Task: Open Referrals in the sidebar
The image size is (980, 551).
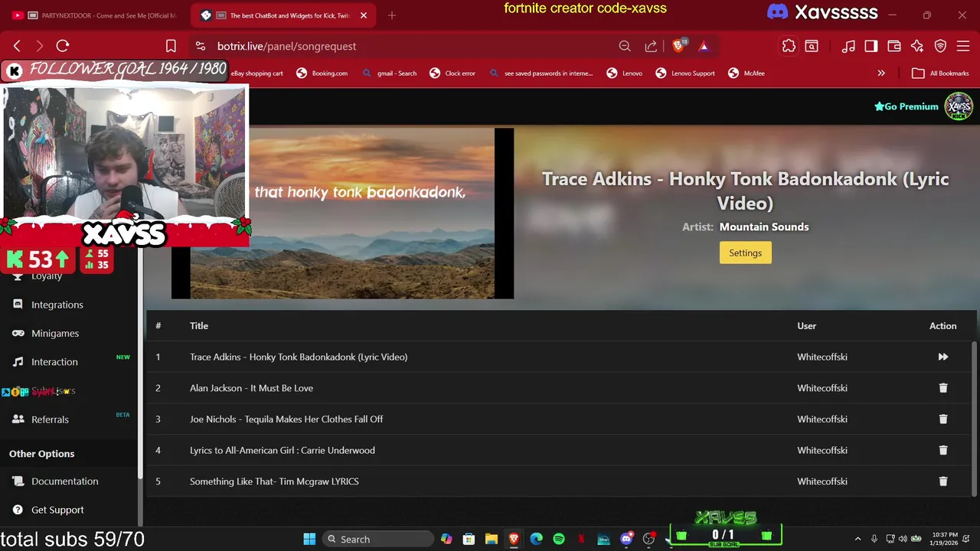Action: click(x=50, y=419)
